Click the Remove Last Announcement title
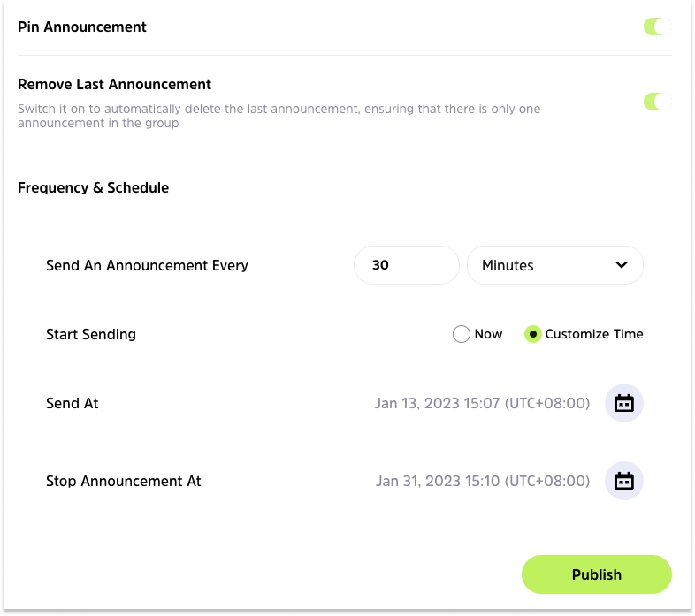 click(x=114, y=85)
